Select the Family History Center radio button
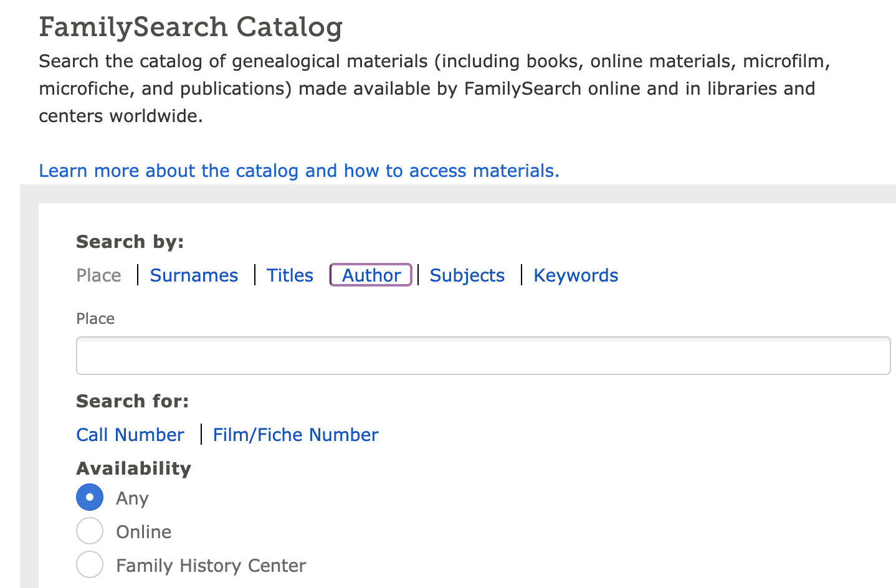 (90, 564)
